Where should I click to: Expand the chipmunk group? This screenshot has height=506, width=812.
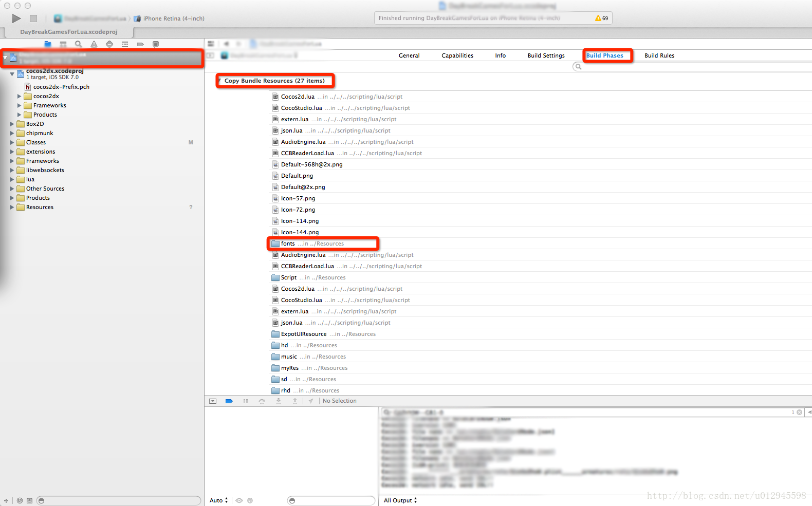12,133
